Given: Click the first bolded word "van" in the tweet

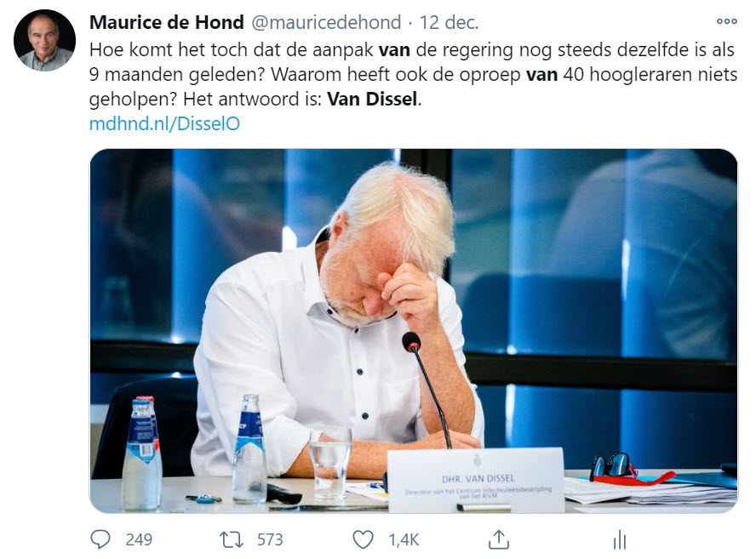Looking at the screenshot, I should point(394,49).
